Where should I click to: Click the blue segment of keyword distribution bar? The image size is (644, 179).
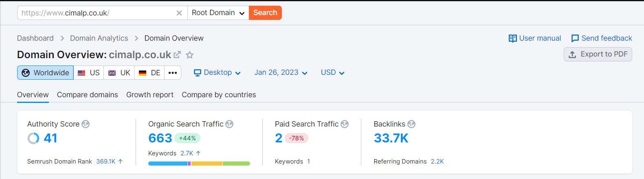tap(168, 164)
